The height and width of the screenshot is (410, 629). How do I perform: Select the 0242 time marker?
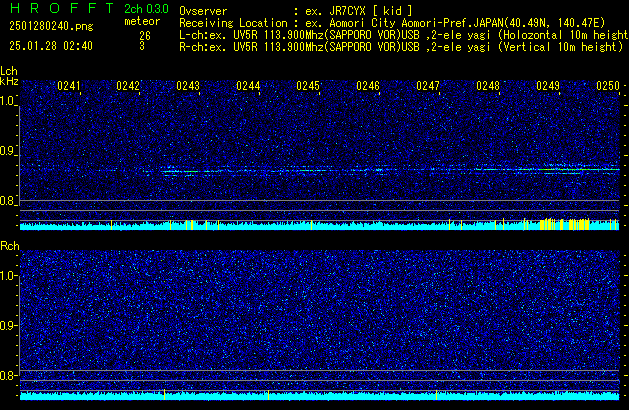(x=128, y=86)
